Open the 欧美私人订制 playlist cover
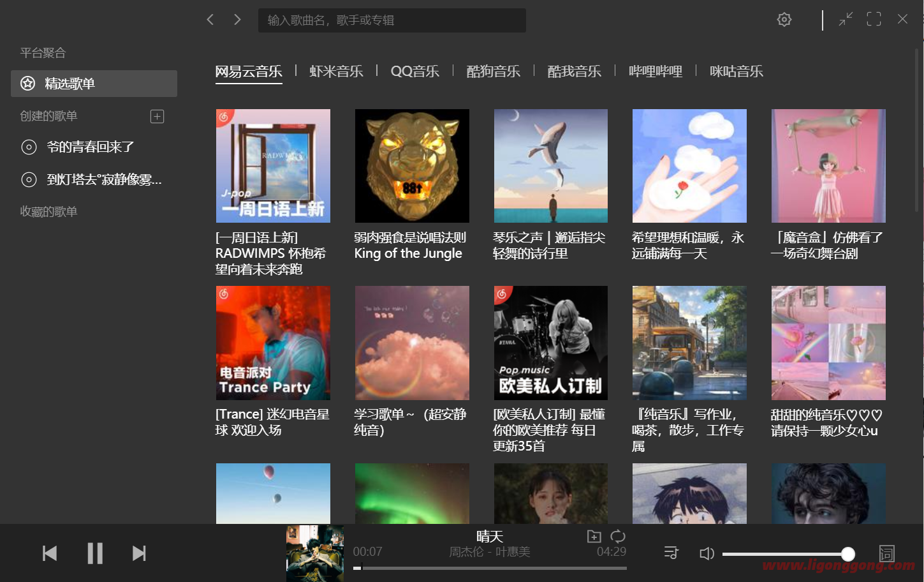The image size is (924, 582). [x=551, y=343]
